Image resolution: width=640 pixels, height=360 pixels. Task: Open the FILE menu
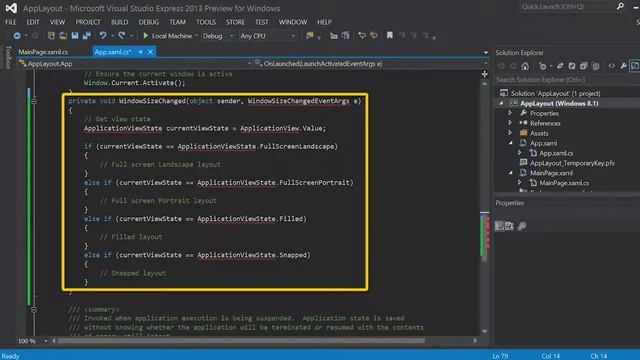(x=11, y=22)
